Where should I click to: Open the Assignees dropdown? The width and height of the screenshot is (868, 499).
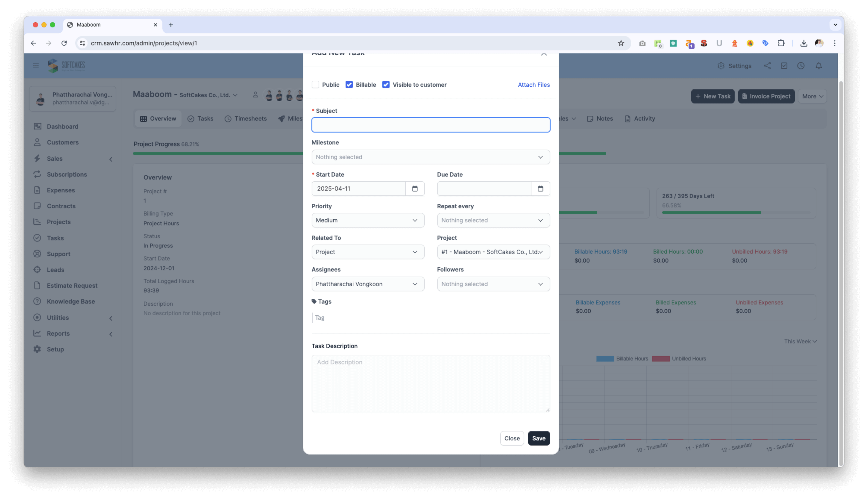tap(368, 284)
